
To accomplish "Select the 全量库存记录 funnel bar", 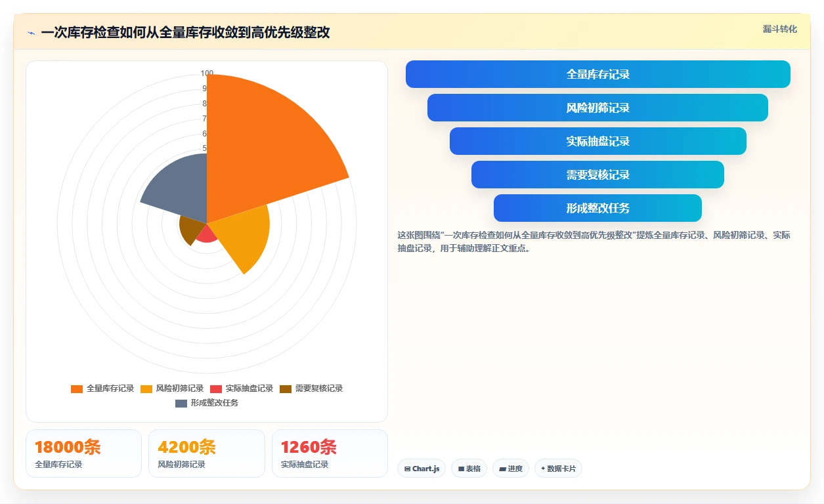I will point(598,74).
